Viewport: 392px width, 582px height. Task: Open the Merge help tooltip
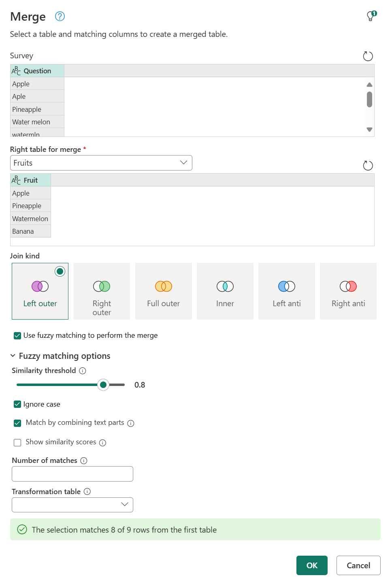[x=59, y=17]
